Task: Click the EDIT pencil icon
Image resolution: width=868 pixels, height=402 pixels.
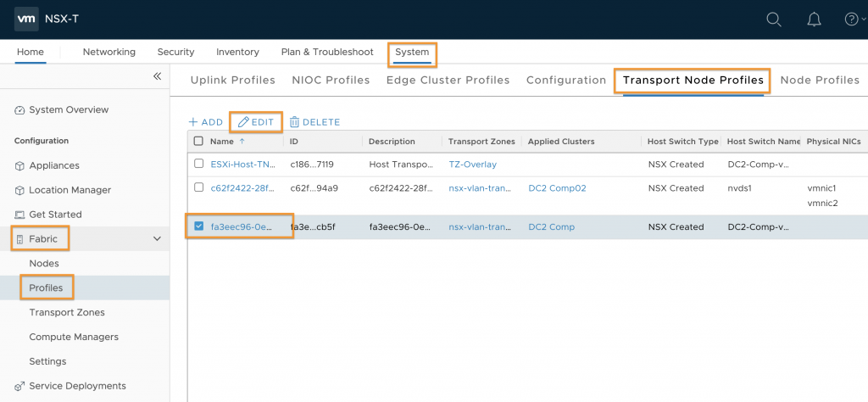Action: click(x=243, y=122)
